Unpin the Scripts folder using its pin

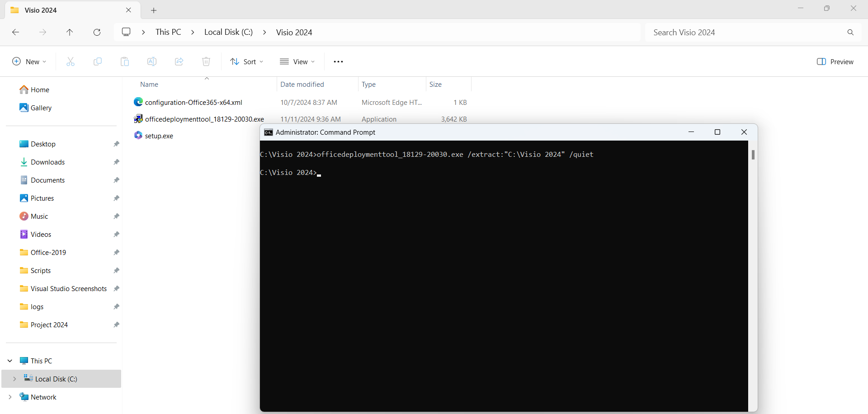pyautogui.click(x=116, y=270)
